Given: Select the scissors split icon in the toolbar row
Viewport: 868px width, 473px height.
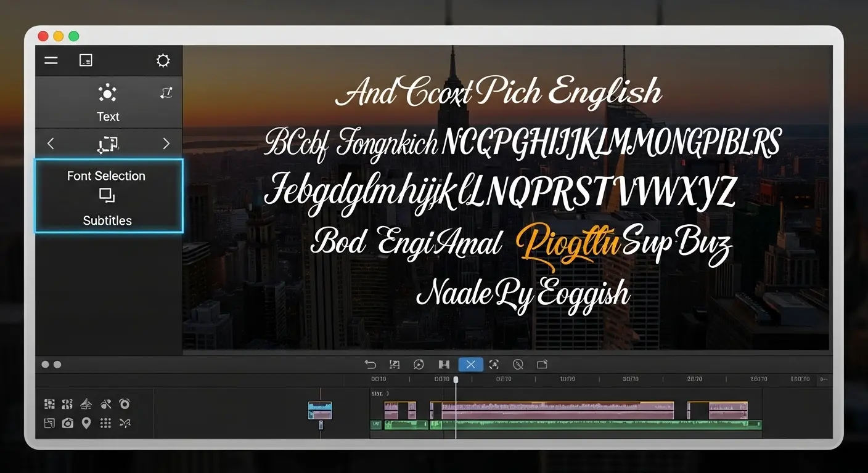Looking at the screenshot, I should 125,424.
